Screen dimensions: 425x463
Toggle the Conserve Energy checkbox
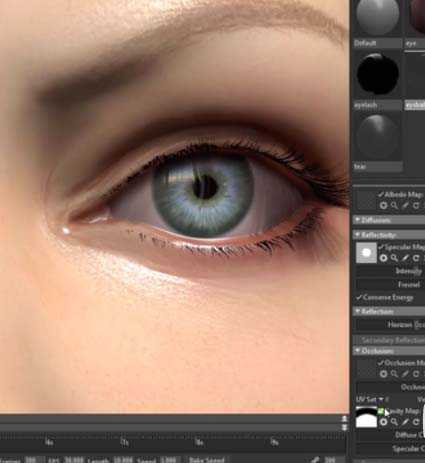pos(359,297)
